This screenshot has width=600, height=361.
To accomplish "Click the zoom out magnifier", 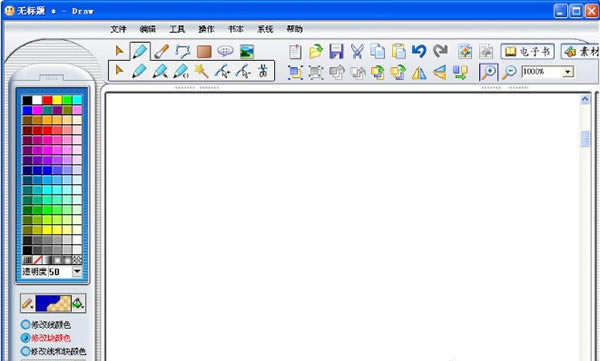I will coord(509,72).
